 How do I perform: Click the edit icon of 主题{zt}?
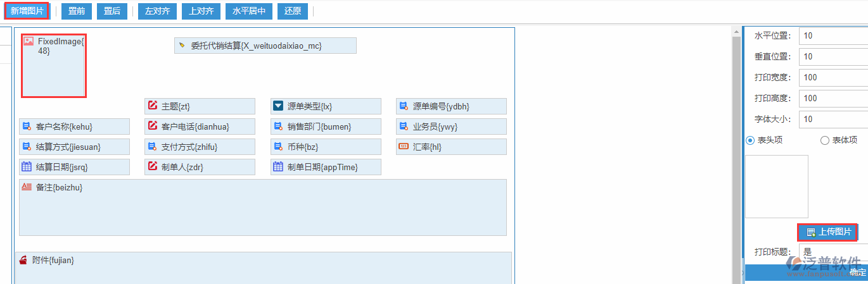[152, 106]
